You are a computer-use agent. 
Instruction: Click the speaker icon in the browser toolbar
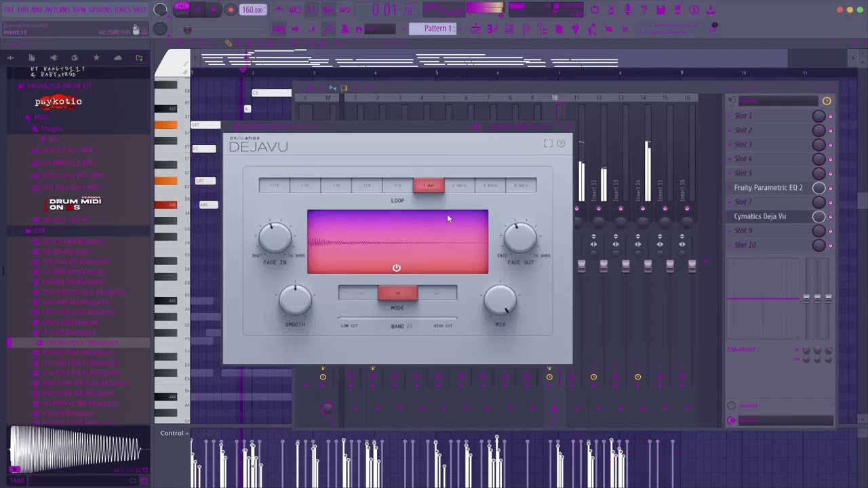[54, 58]
